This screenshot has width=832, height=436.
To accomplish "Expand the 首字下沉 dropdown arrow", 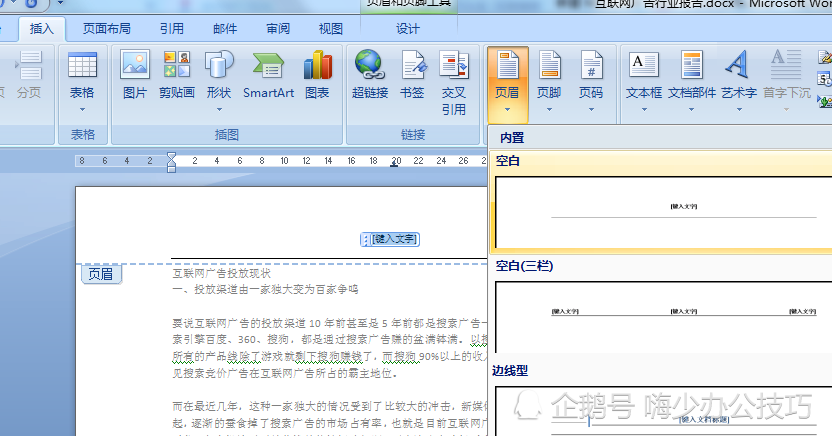I will coord(786,110).
